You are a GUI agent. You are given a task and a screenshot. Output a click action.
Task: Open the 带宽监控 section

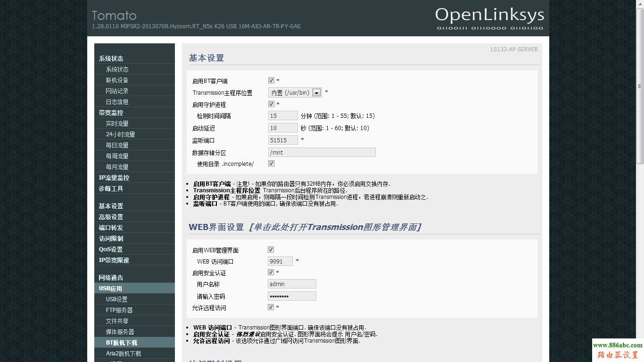pos(110,112)
